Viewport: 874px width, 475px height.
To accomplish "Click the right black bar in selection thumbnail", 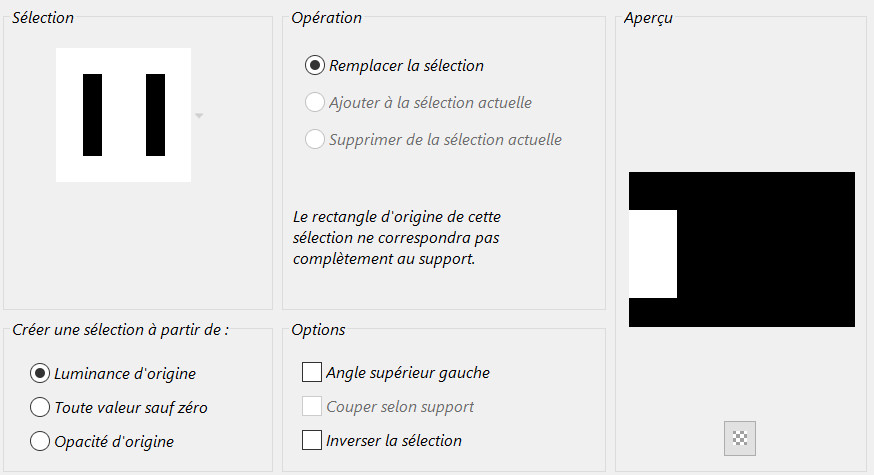I will (x=155, y=115).
